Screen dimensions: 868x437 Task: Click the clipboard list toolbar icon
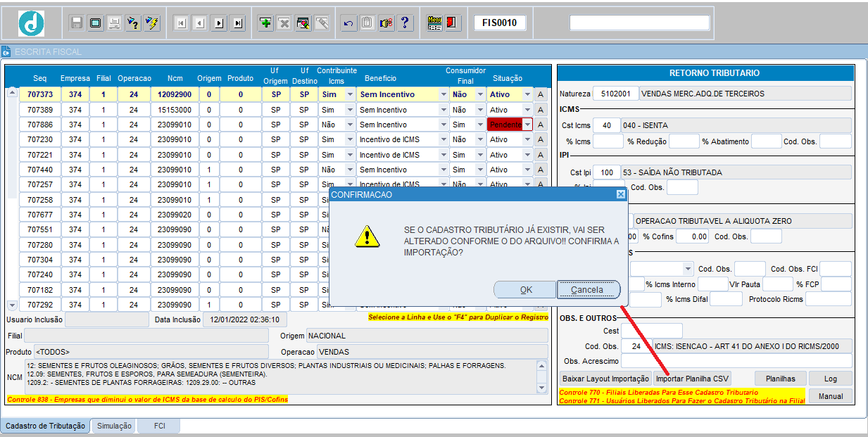367,23
